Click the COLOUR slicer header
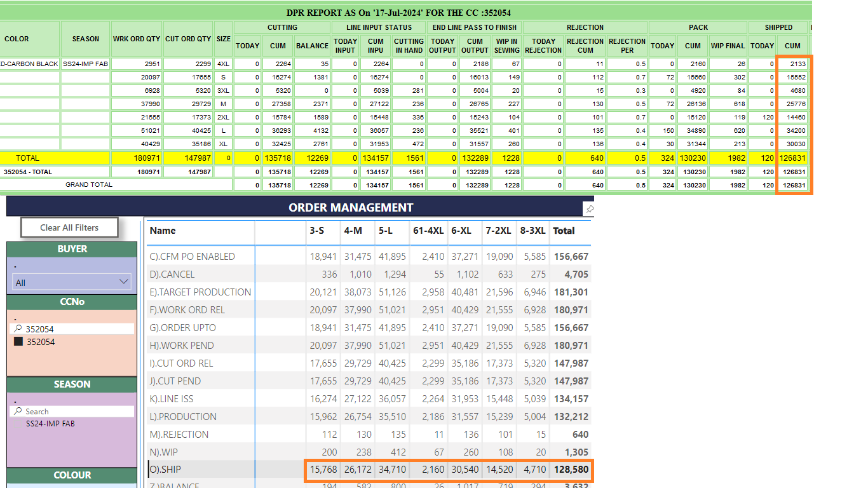The height and width of the screenshot is (488, 868). pyautogui.click(x=72, y=475)
